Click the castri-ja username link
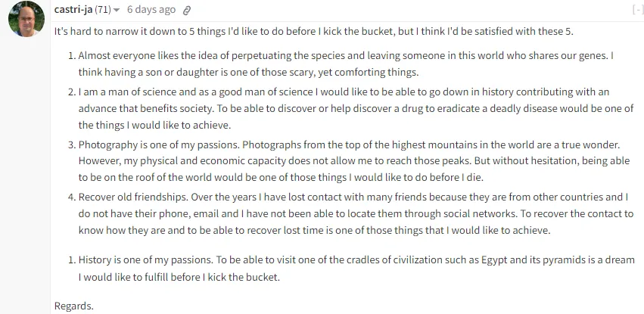The image size is (644, 314). click(73, 10)
